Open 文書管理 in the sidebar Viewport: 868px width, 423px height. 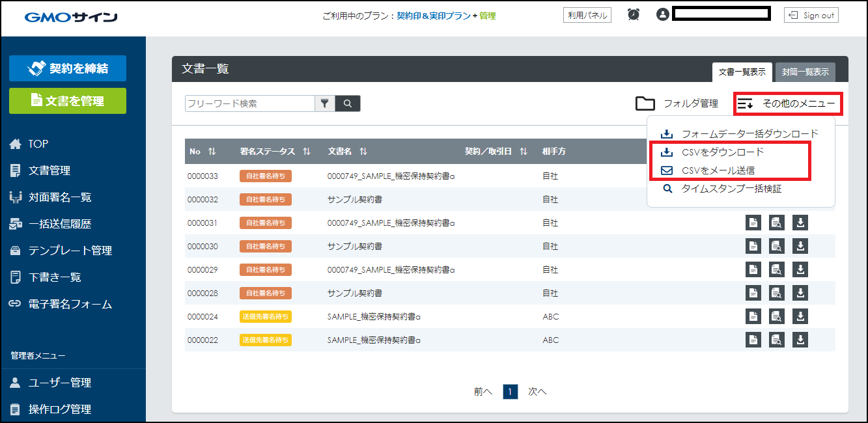coord(40,171)
